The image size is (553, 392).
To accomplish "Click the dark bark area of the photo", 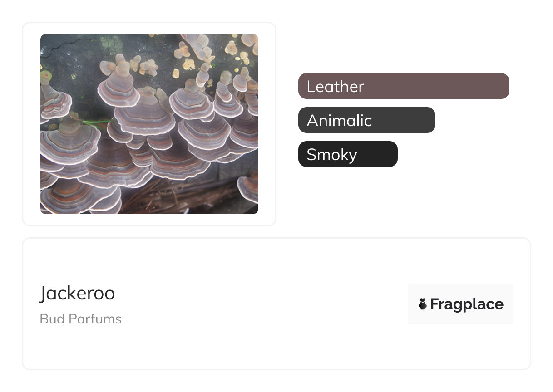I will tap(73, 54).
